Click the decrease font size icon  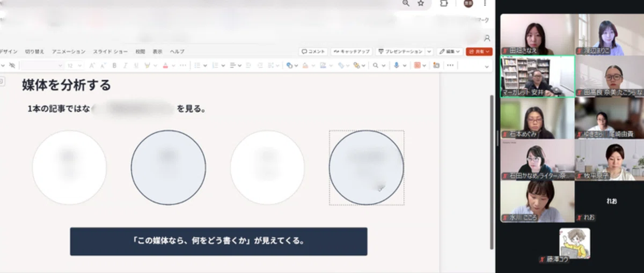(103, 65)
